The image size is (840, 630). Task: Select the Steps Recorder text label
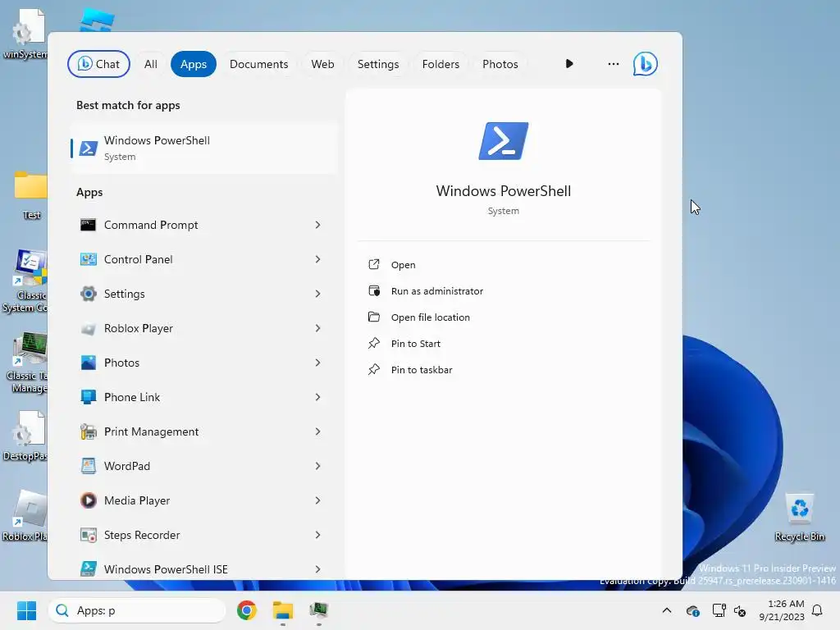pos(142,535)
